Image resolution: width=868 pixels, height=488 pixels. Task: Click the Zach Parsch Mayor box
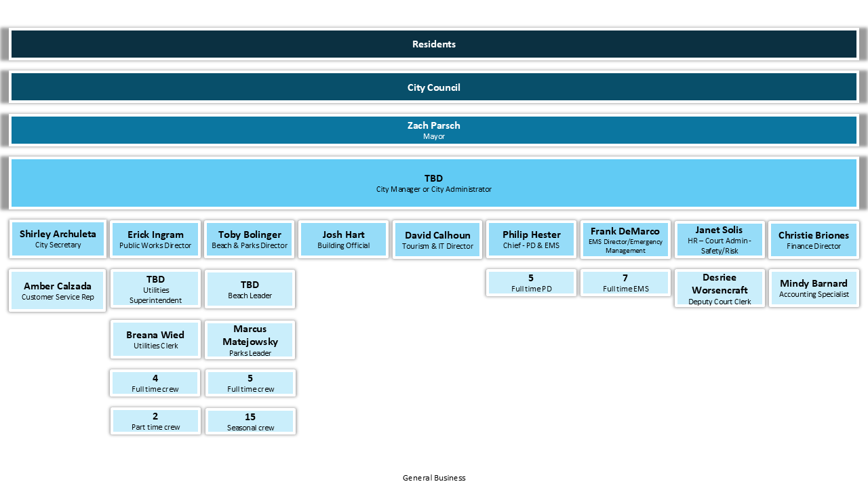click(x=434, y=130)
